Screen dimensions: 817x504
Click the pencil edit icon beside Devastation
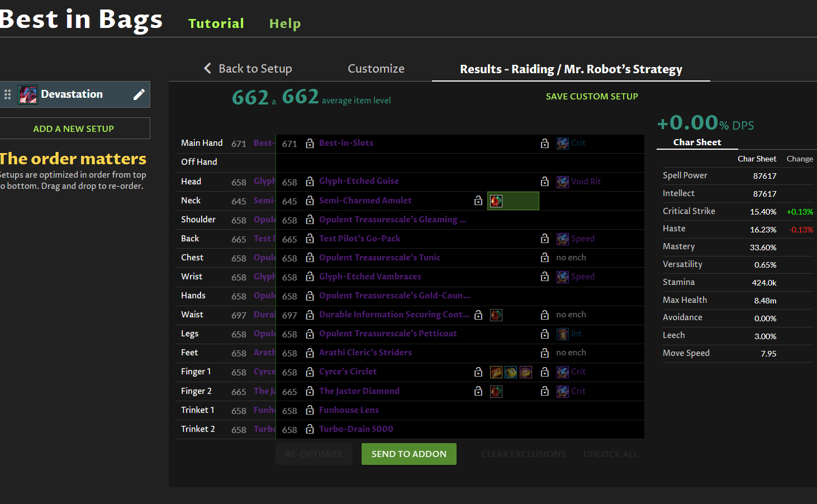tap(139, 94)
